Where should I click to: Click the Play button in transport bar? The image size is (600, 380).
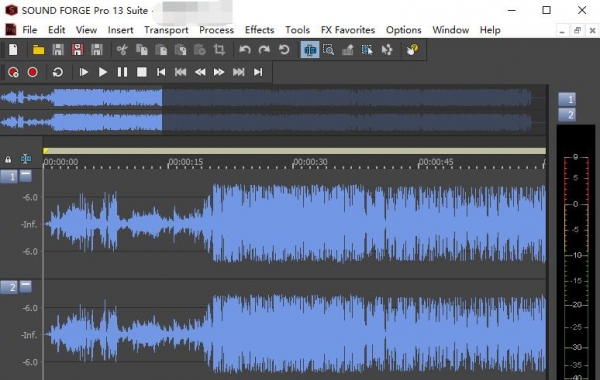103,72
